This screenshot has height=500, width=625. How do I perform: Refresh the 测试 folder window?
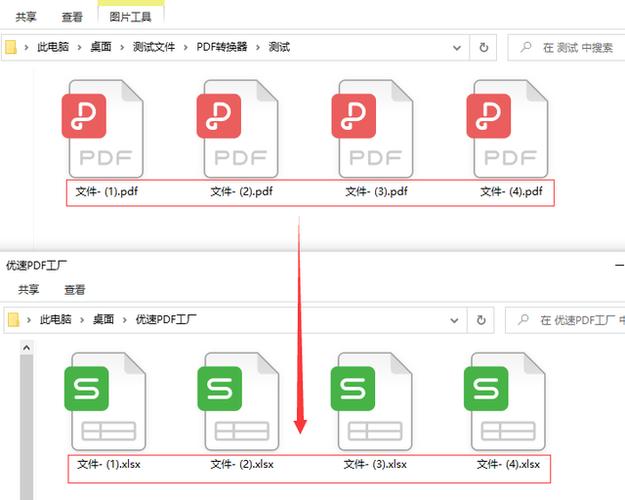(483, 47)
